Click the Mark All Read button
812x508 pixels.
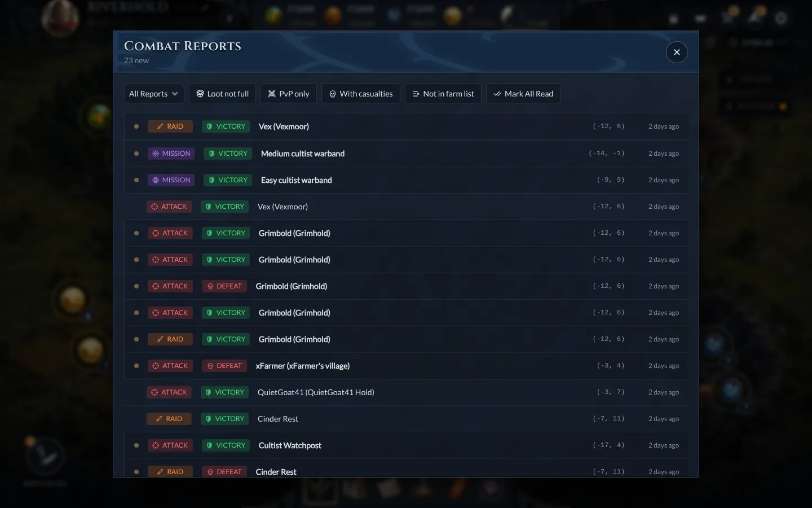(x=523, y=94)
